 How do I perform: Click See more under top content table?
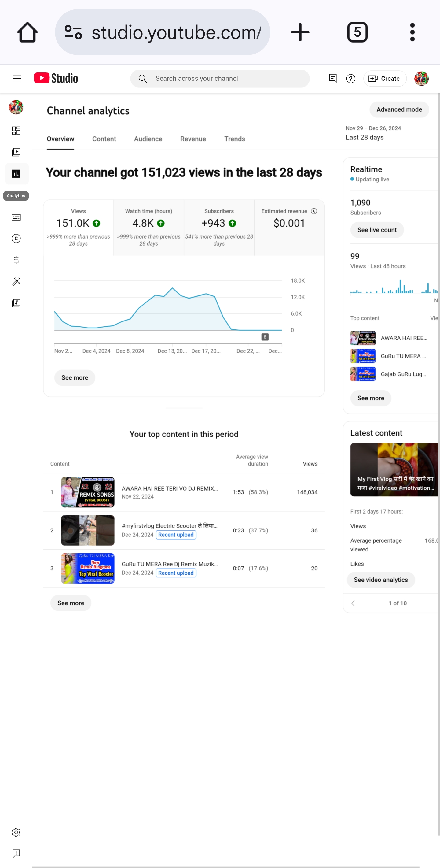71,603
